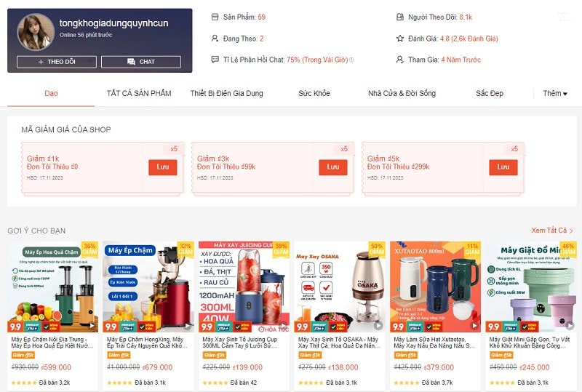Viewport: 582px width, 392px height.
Task: Open the Máy Ép Chậm HongXing product thumbnail
Action: pos(148,287)
